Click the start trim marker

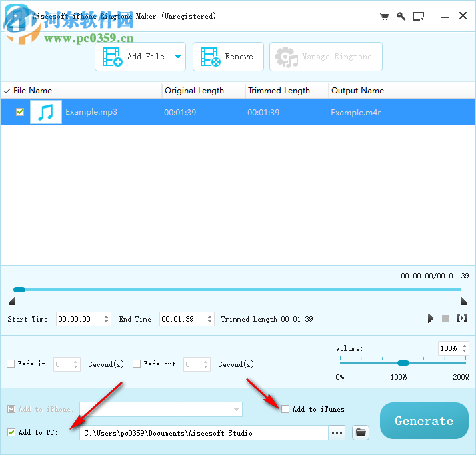tap(12, 301)
